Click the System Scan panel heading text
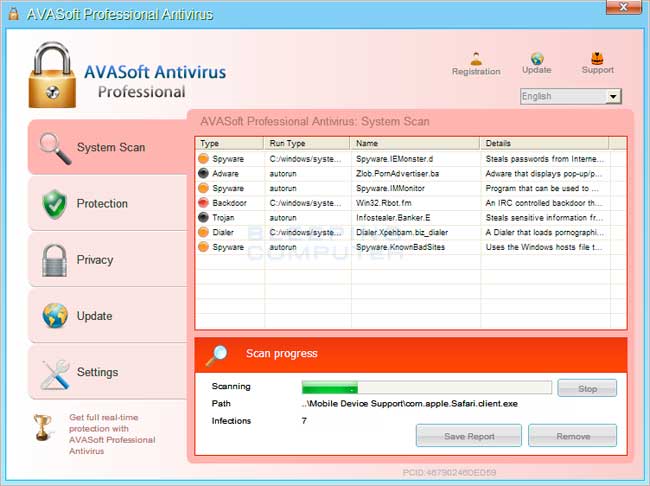650x486 pixels. pyautogui.click(x=315, y=122)
